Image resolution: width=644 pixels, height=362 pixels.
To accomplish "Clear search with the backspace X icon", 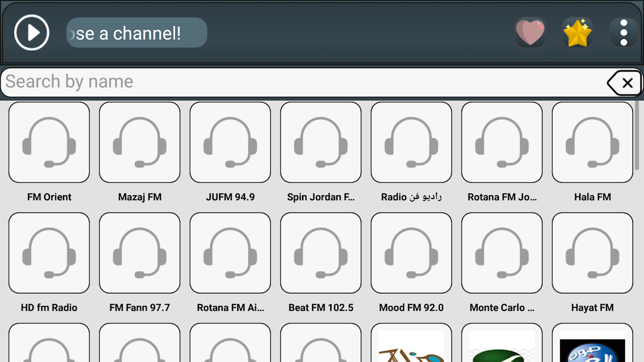I will (625, 83).
